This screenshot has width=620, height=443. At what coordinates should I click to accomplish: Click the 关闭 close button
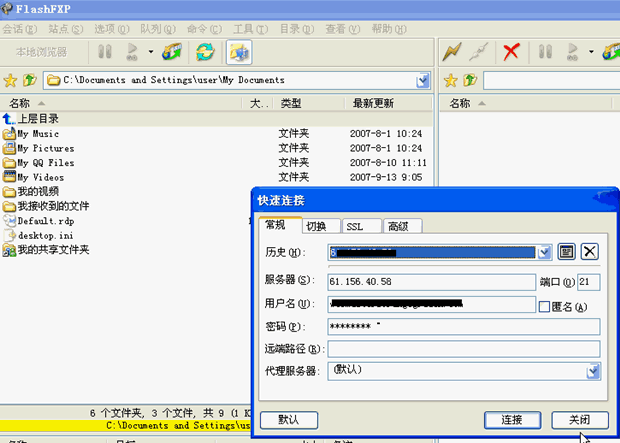tap(580, 420)
